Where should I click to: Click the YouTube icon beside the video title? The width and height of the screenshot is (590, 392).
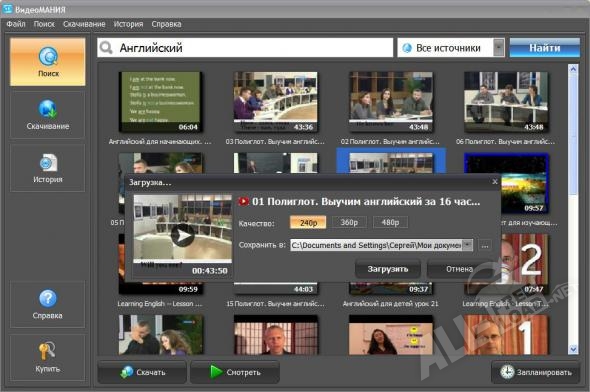tap(243, 202)
